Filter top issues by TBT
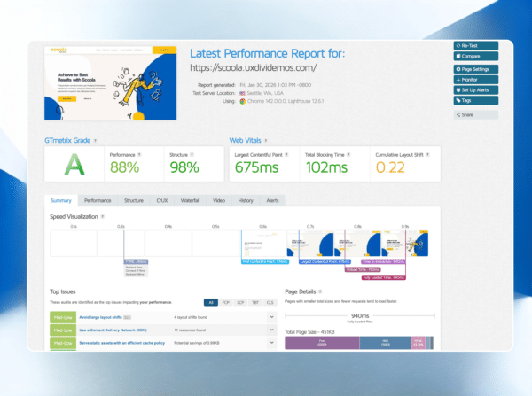532x396 pixels. point(255,302)
